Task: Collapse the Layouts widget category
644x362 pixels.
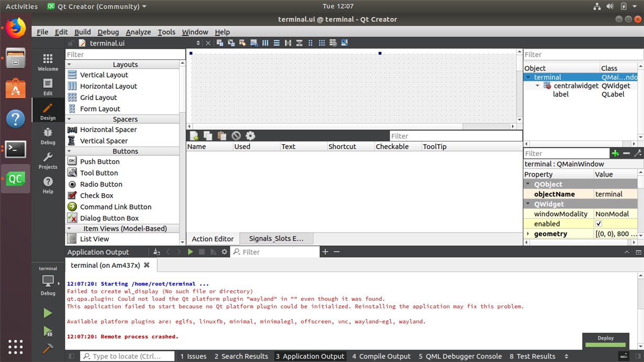Action: [x=70, y=64]
